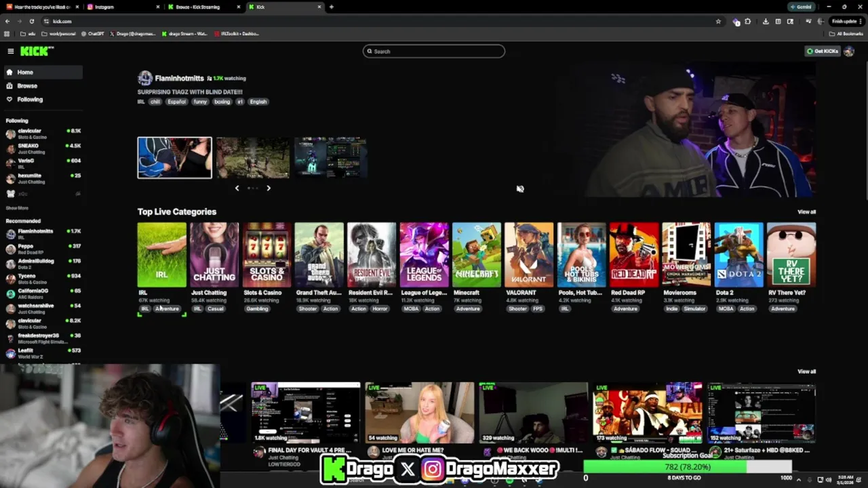Image resolution: width=868 pixels, height=488 pixels.
Task: Open a new browser tab
Action: click(331, 7)
